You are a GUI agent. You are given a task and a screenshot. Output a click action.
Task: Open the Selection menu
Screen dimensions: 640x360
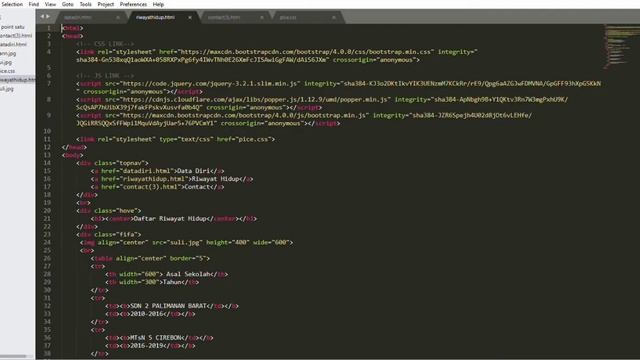pyautogui.click(x=12, y=4)
